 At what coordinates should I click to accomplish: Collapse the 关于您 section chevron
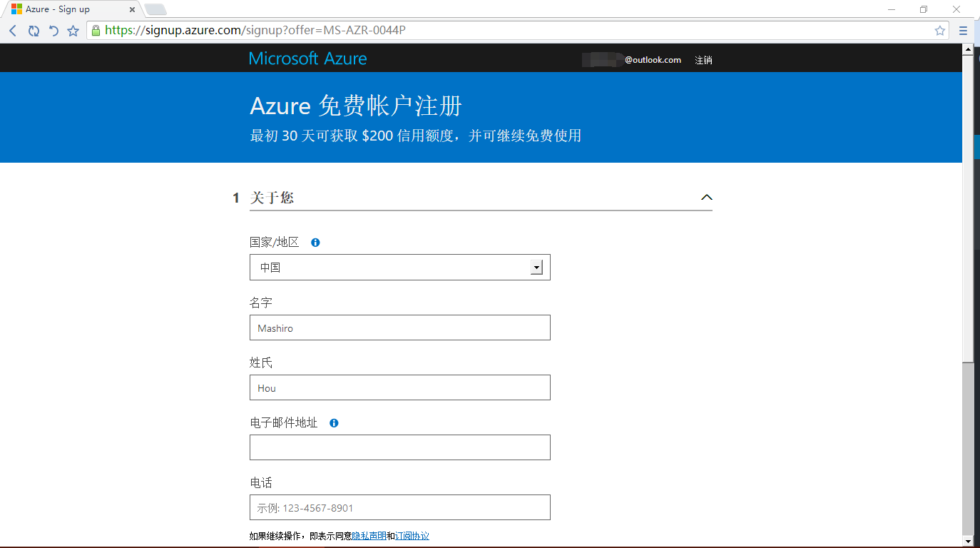coord(706,198)
